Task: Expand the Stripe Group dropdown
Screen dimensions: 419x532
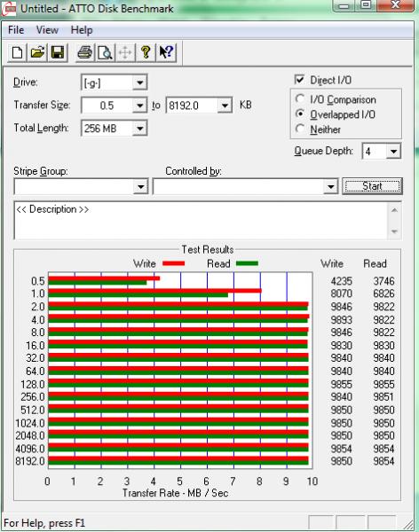Action: [x=140, y=186]
